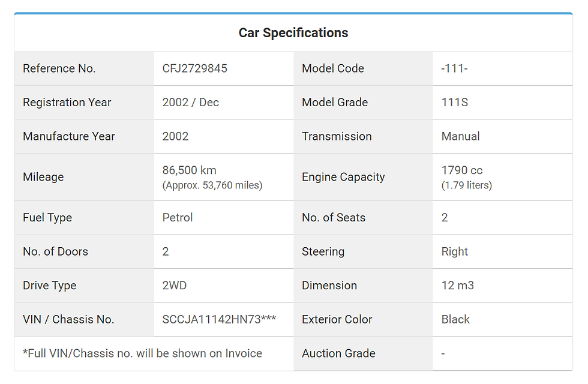Image resolution: width=588 pixels, height=384 pixels.
Task: Click the No. of Doors label
Action: pos(55,251)
